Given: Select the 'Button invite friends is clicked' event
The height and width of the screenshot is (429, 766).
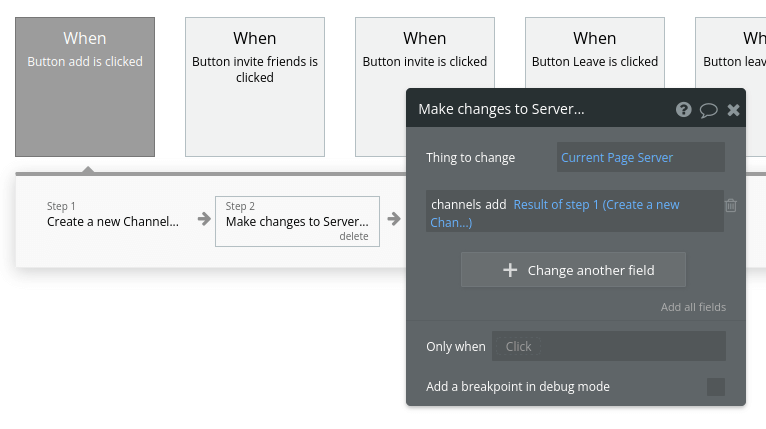Looking at the screenshot, I should pyautogui.click(x=255, y=87).
